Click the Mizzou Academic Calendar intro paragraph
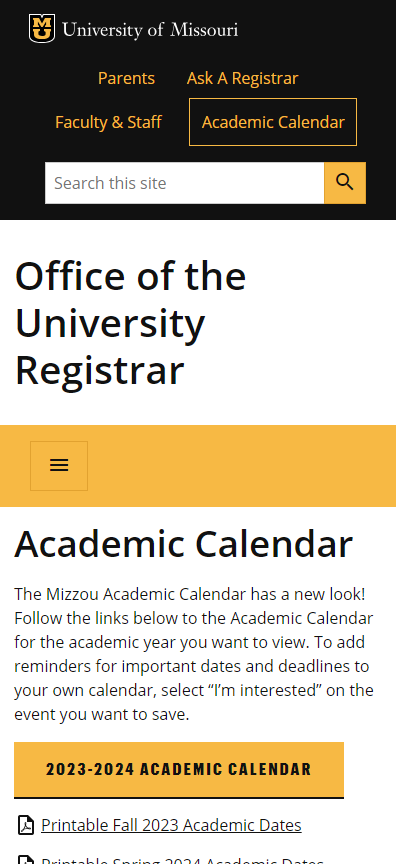Viewport: 396px width, 864px height. coord(194,655)
